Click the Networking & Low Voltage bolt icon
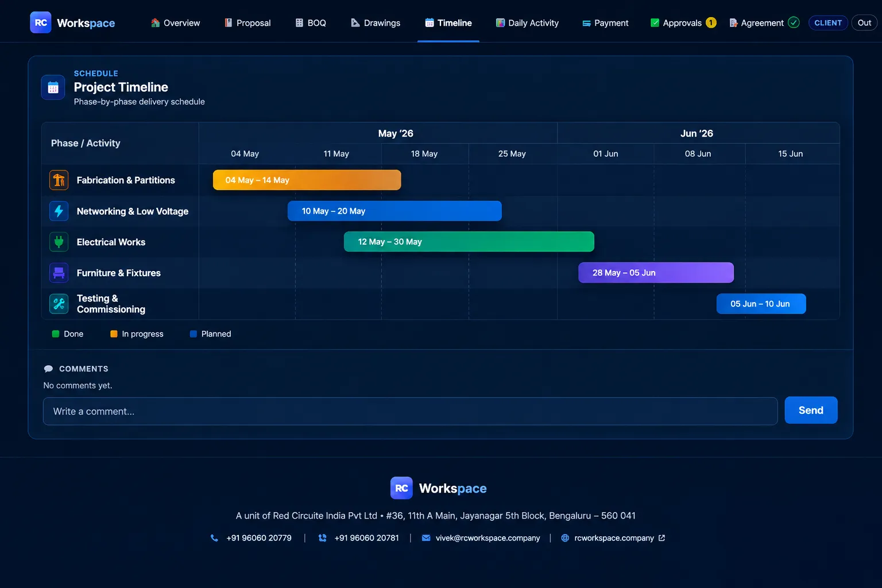This screenshot has height=588, width=882. pyautogui.click(x=59, y=211)
